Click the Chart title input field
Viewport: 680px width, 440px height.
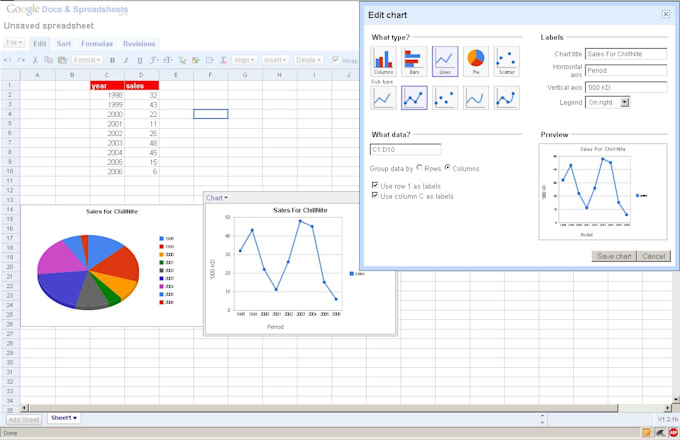(x=626, y=54)
